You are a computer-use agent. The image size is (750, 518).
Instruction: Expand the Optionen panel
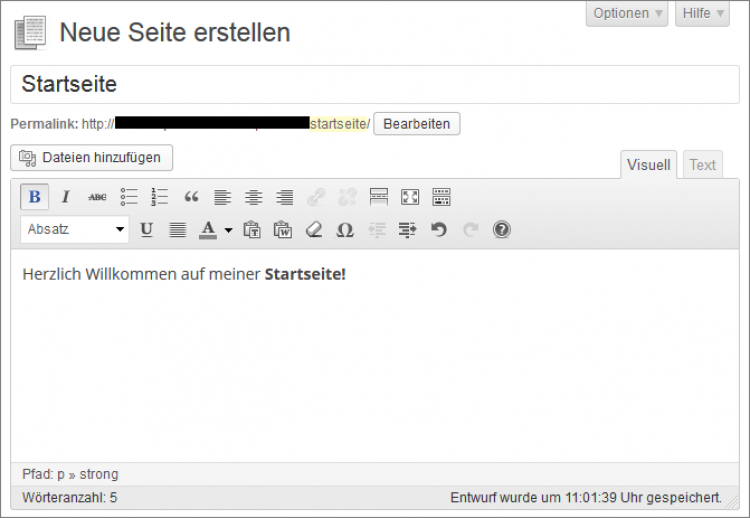(x=627, y=13)
